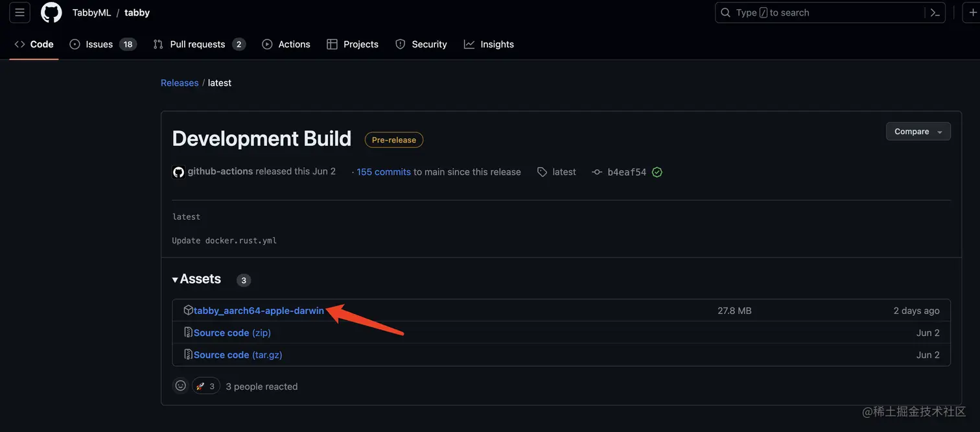Switch to the Projects tab
The image size is (980, 432).
(353, 44)
